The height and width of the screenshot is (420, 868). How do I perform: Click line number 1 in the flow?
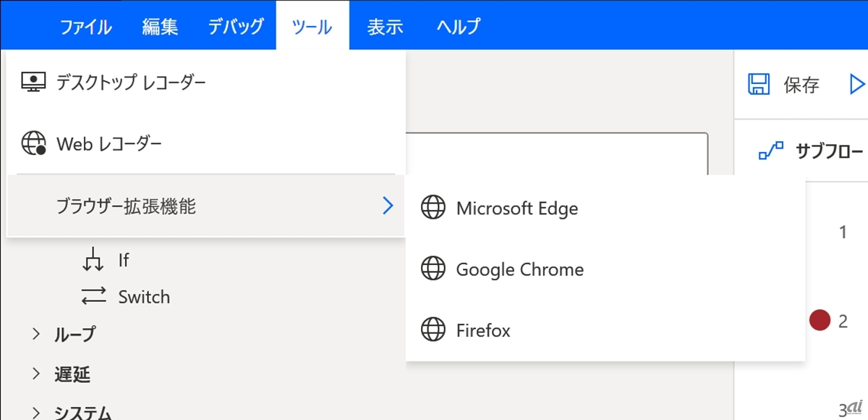click(x=843, y=232)
